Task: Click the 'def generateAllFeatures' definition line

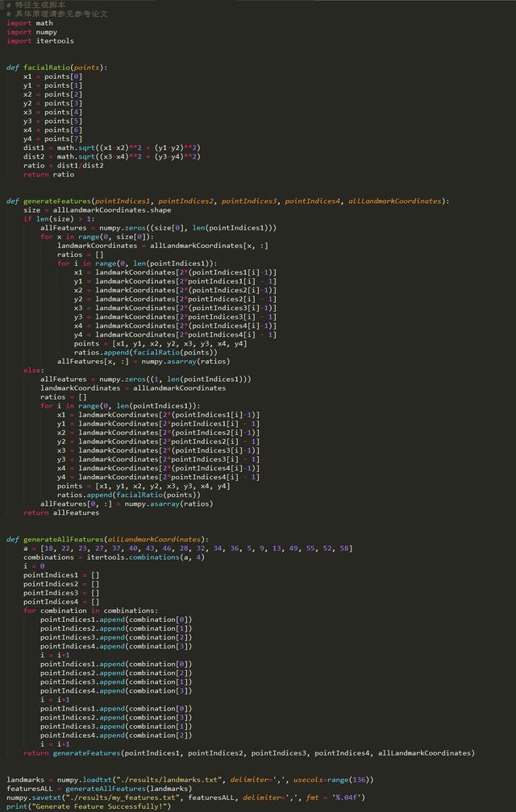Action: [108, 539]
